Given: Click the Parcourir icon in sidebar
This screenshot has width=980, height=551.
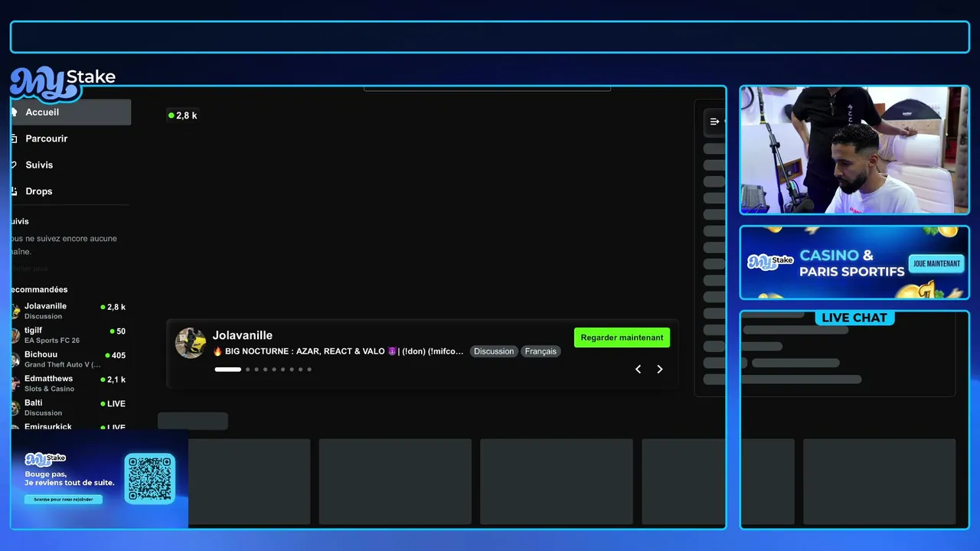Looking at the screenshot, I should tap(14, 139).
